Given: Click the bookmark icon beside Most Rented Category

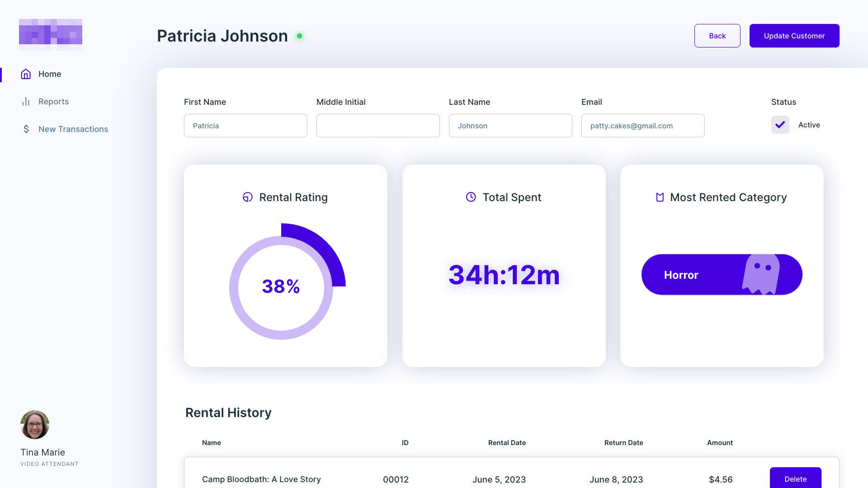Looking at the screenshot, I should pos(660,197).
